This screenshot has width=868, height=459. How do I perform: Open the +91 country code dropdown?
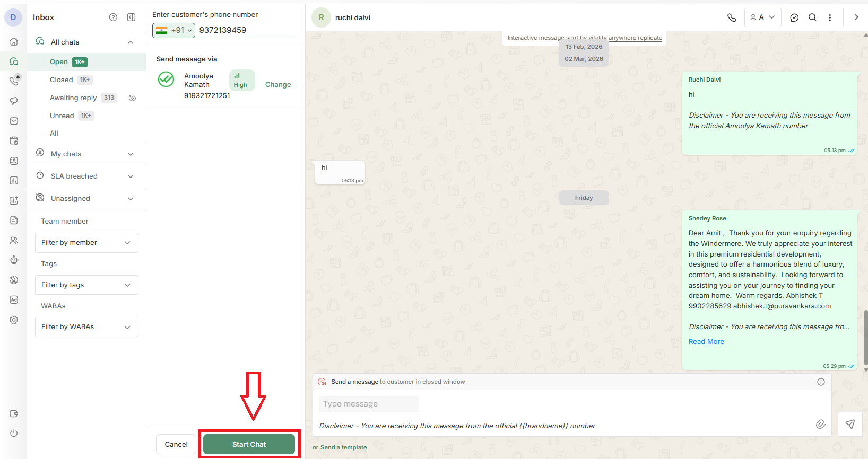click(x=173, y=30)
